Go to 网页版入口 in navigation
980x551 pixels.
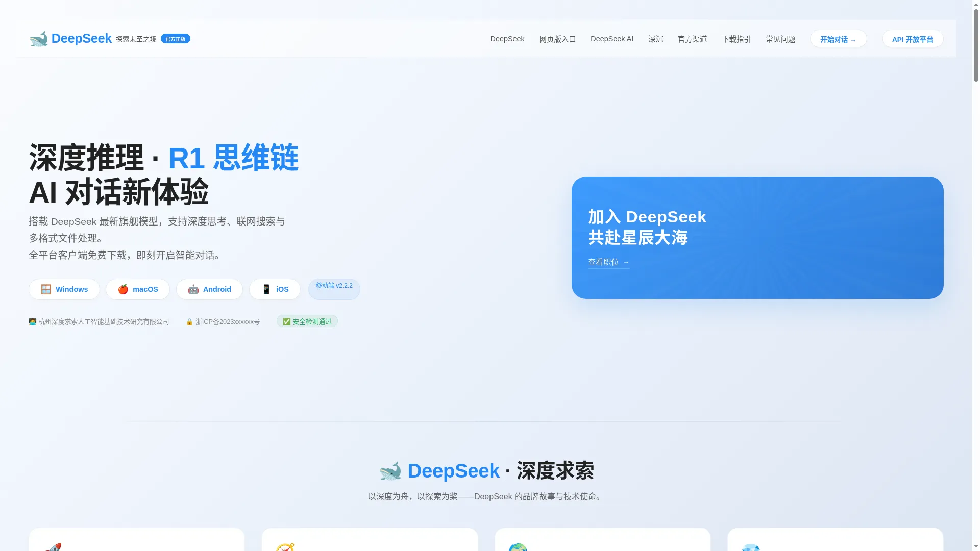coord(557,39)
